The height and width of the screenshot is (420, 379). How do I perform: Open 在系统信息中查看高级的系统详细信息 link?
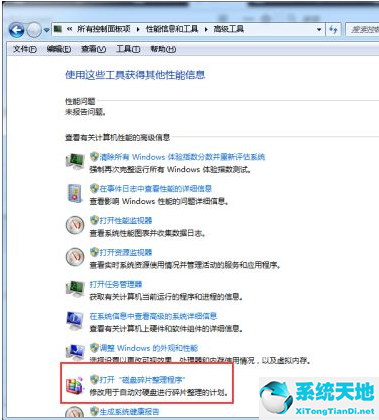153,316
